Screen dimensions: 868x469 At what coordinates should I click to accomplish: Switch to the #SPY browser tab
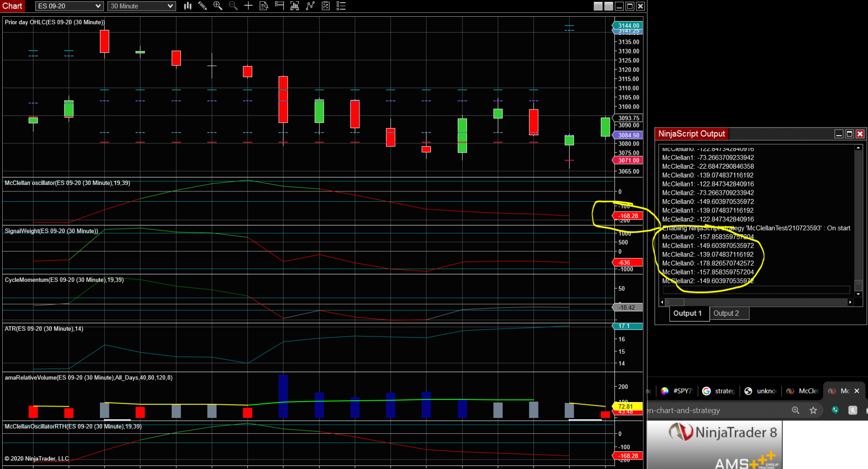(x=677, y=391)
